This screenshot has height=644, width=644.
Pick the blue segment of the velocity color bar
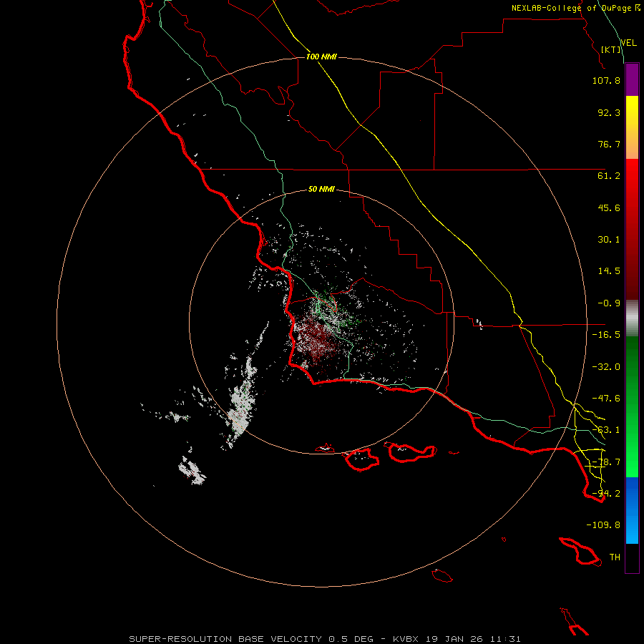pos(632,510)
